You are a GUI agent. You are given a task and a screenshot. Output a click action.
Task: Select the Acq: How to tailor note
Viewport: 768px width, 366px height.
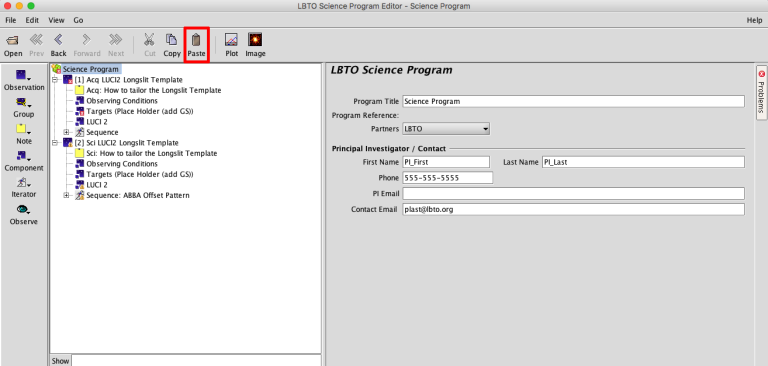click(x=154, y=90)
